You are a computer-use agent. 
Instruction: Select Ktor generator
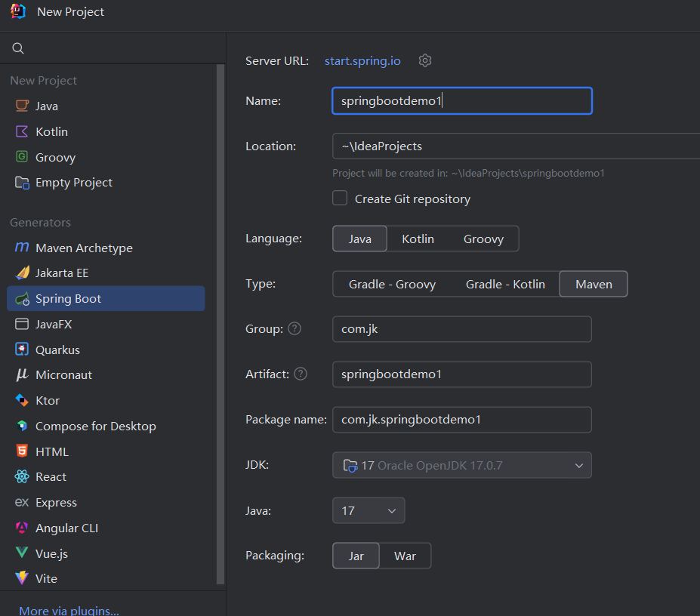coord(106,400)
